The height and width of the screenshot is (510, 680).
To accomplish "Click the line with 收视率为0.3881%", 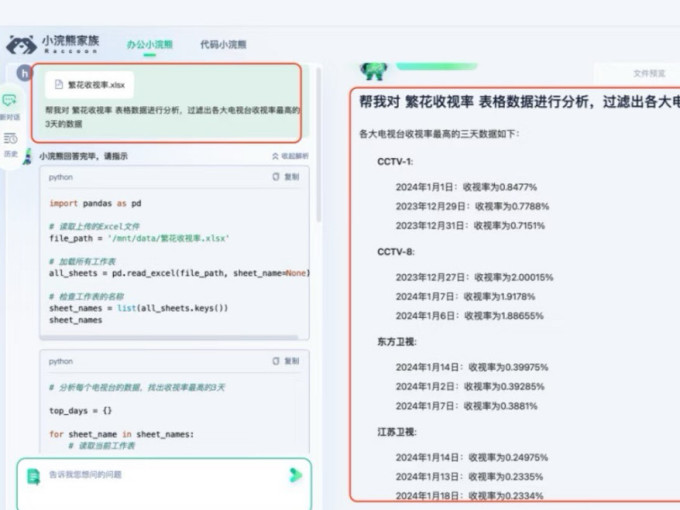I will [x=466, y=406].
